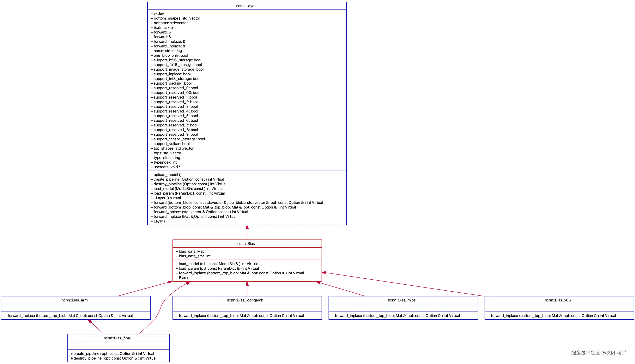Select the ncnn::Bias_x86 class title

click(x=558, y=300)
